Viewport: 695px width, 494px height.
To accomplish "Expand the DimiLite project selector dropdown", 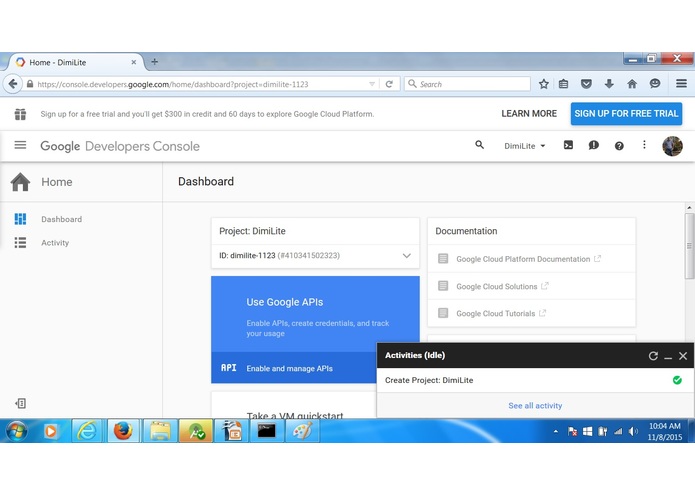I will (x=524, y=146).
